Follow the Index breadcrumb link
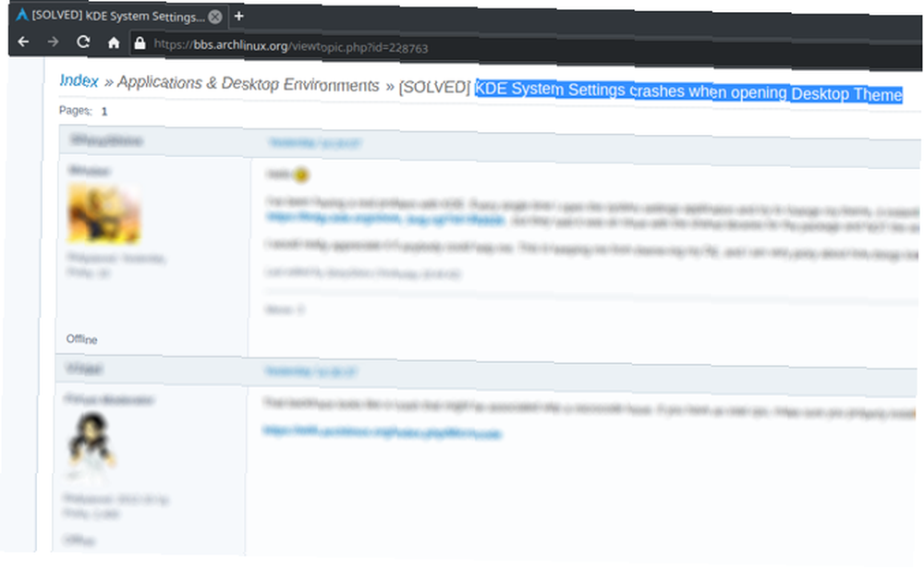 79,80
